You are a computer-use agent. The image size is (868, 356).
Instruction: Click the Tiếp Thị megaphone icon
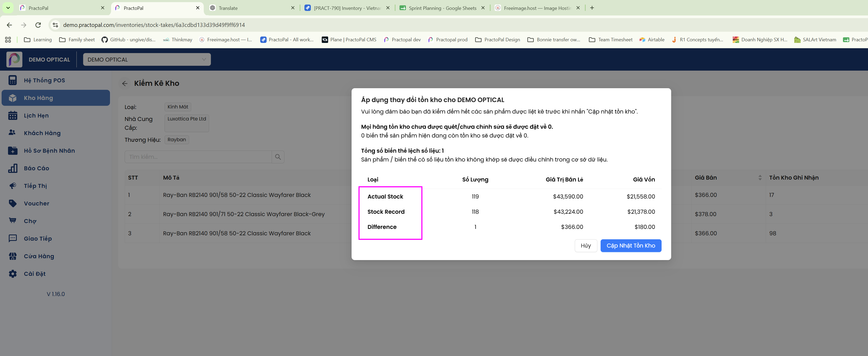[13, 186]
